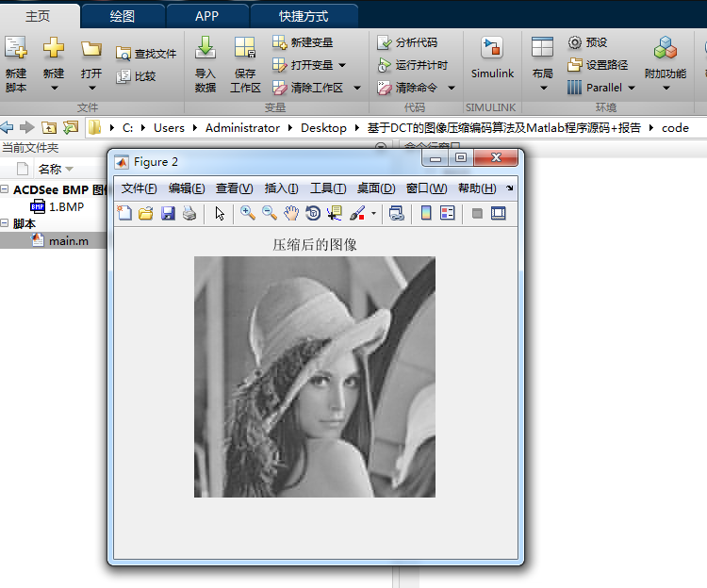The height and width of the screenshot is (588, 707).
Task: Open the 工具(T) menu in Figure 2
Action: click(328, 188)
